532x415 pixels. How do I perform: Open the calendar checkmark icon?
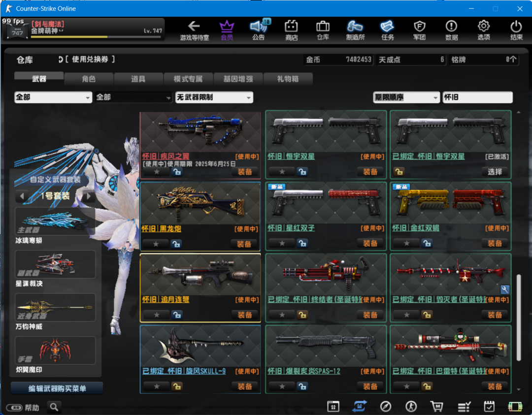point(489,406)
